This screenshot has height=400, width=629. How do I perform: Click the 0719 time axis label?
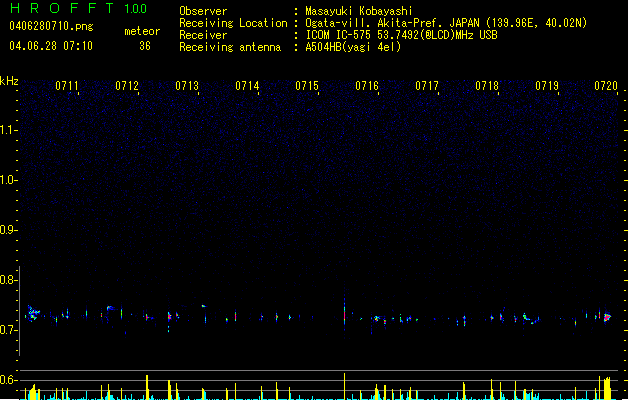547,86
